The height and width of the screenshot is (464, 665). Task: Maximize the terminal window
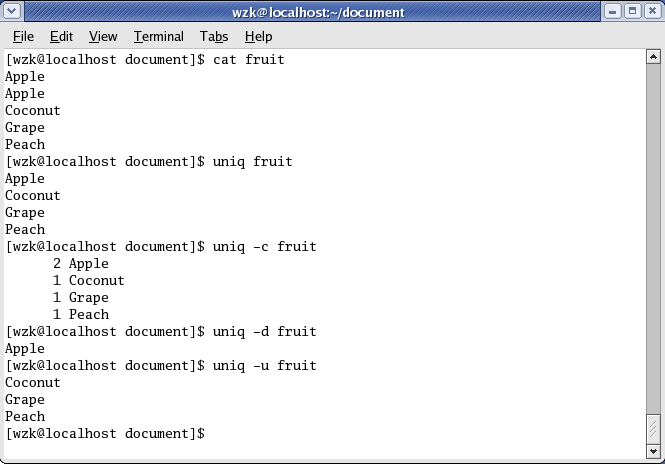[632, 11]
